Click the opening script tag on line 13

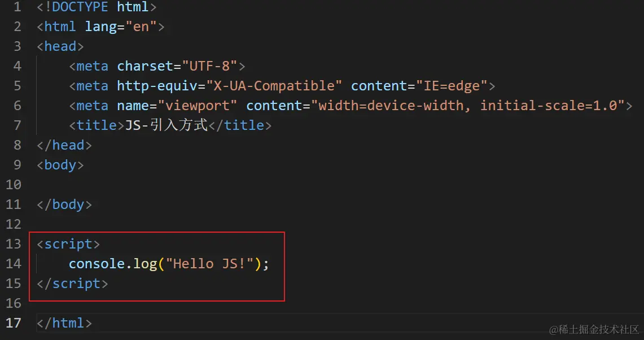click(x=68, y=244)
